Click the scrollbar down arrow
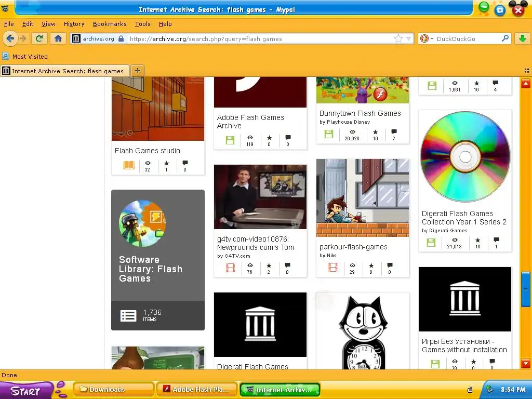 [x=526, y=363]
